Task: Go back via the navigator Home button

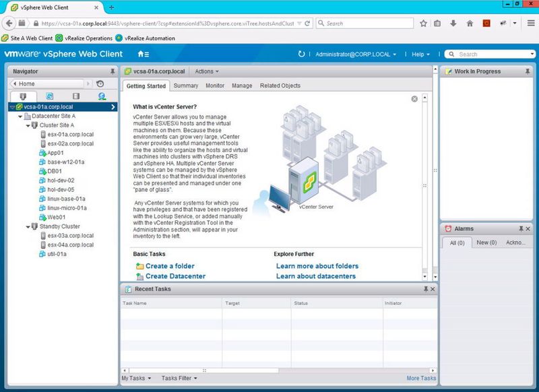Action: (x=48, y=84)
